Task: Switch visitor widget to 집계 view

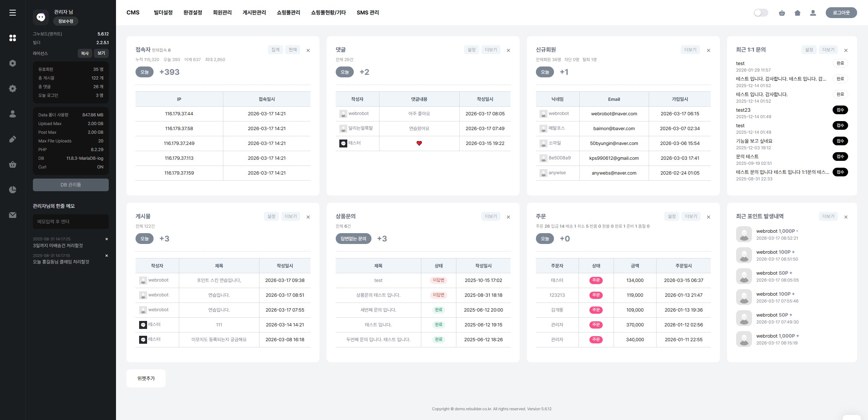Action: 275,50
